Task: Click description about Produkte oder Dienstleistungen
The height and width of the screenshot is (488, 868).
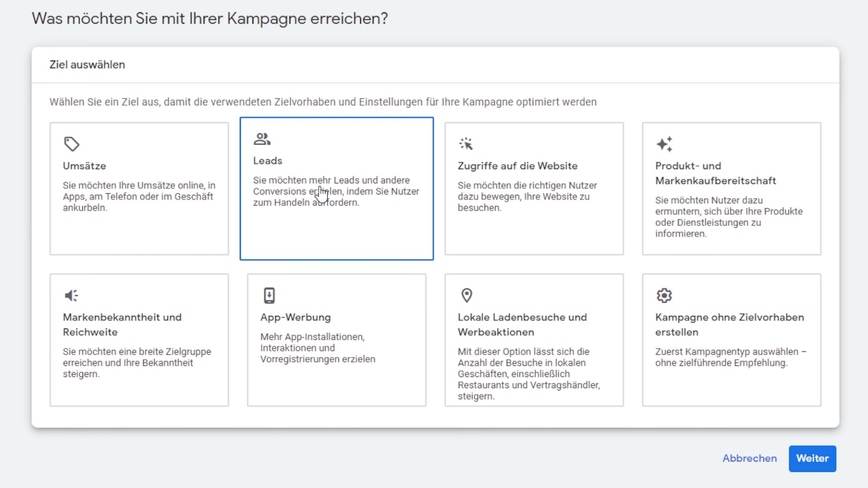Action: pyautogui.click(x=729, y=217)
